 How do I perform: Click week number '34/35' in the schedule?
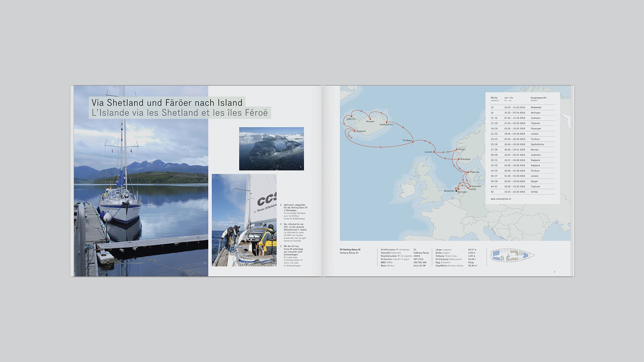494,171
